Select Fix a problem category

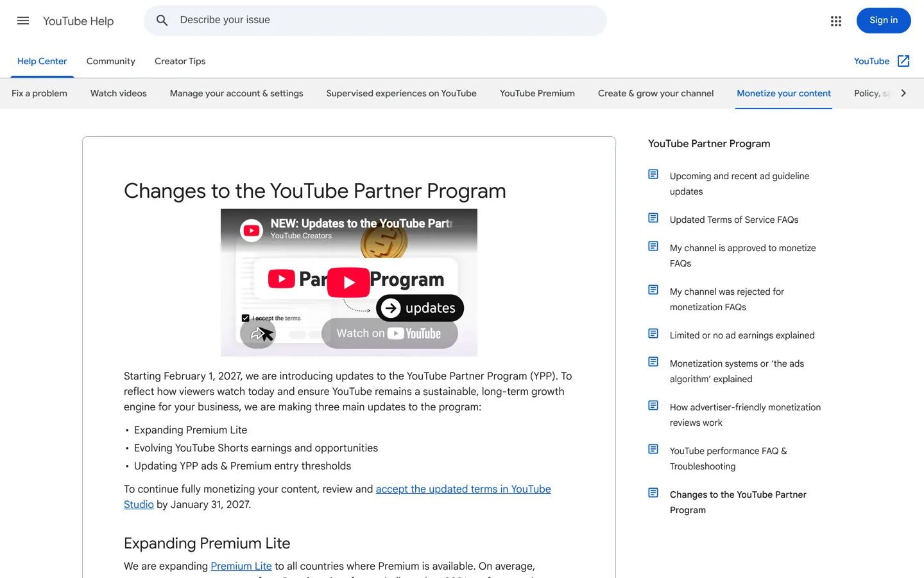point(39,93)
